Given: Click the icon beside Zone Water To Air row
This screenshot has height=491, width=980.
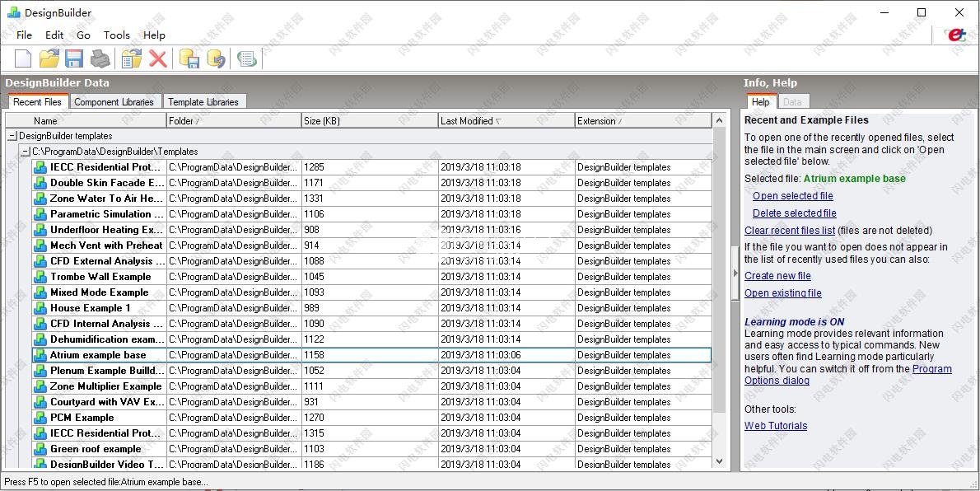Looking at the screenshot, I should (x=40, y=199).
